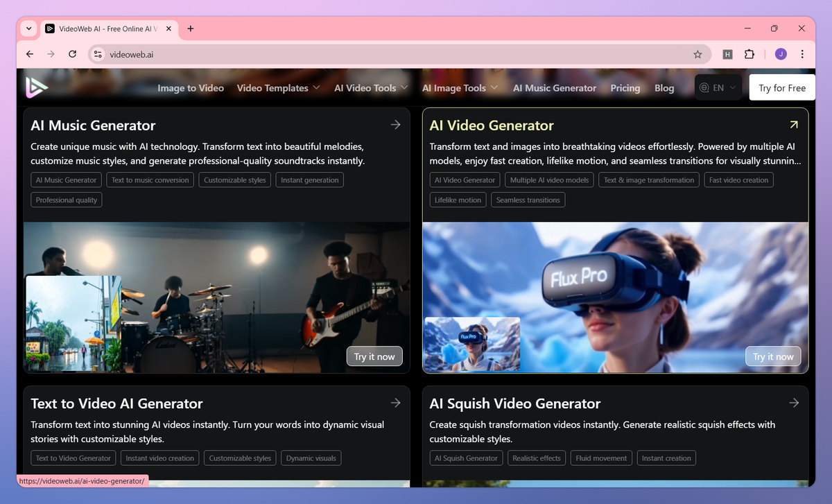Click the 'Fluid movement' tag
The height and width of the screenshot is (504, 832).
[601, 458]
